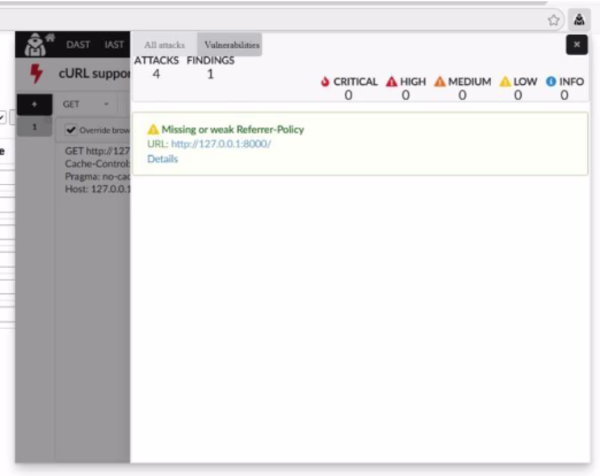Click the LOW severity label
Viewport: 600px width, 476px height.
525,82
